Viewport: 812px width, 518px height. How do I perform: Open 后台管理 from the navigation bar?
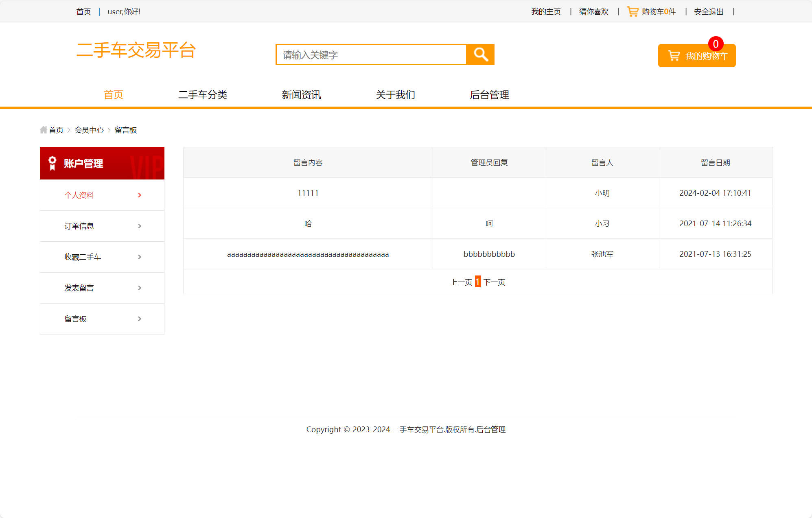point(489,95)
